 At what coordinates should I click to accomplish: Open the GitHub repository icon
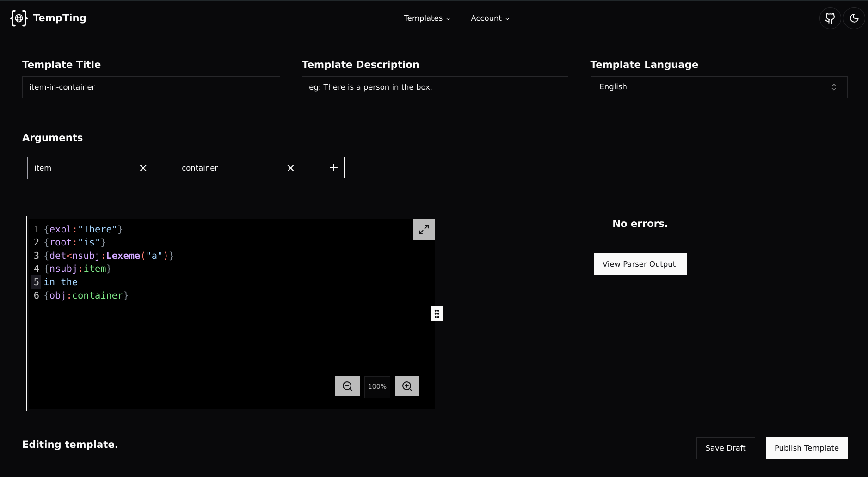(x=830, y=18)
